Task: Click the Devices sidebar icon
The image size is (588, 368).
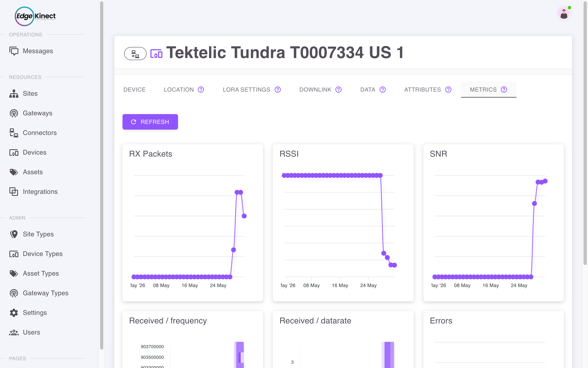Action: coord(14,152)
